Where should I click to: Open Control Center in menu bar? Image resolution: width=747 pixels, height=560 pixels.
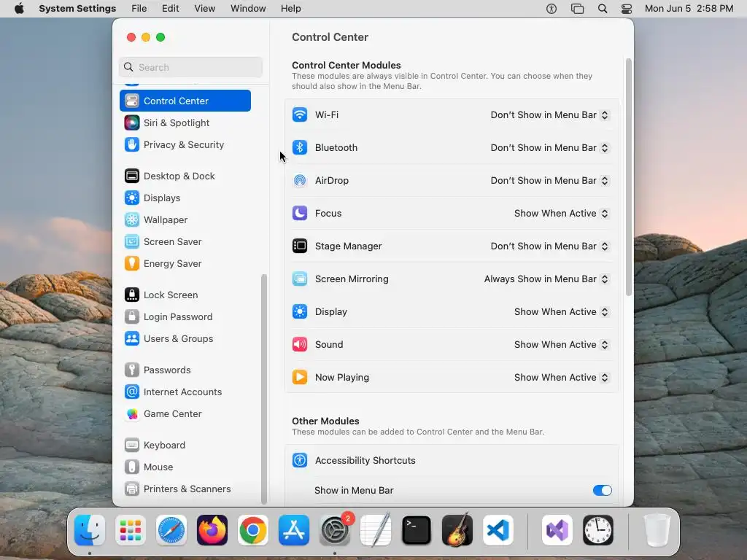pyautogui.click(x=627, y=9)
